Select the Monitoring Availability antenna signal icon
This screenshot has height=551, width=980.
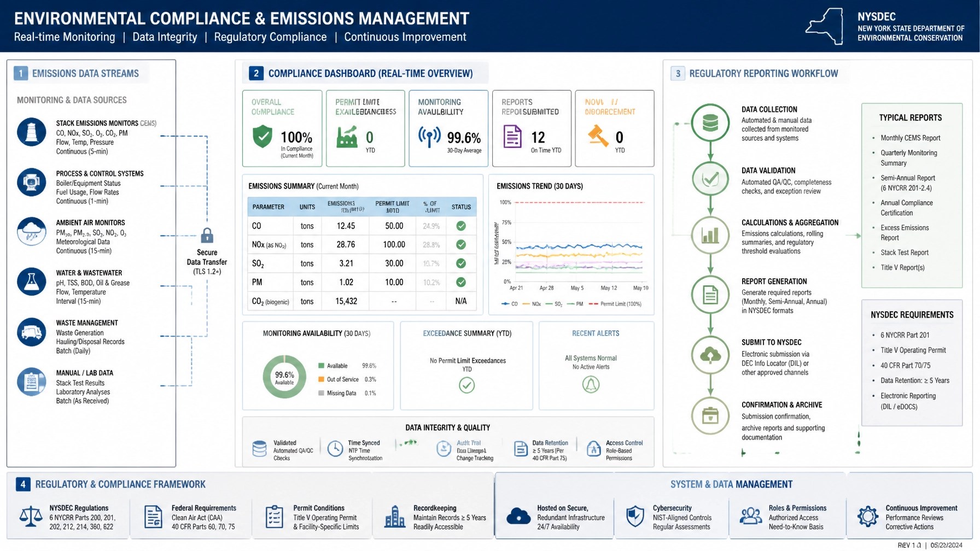429,137
